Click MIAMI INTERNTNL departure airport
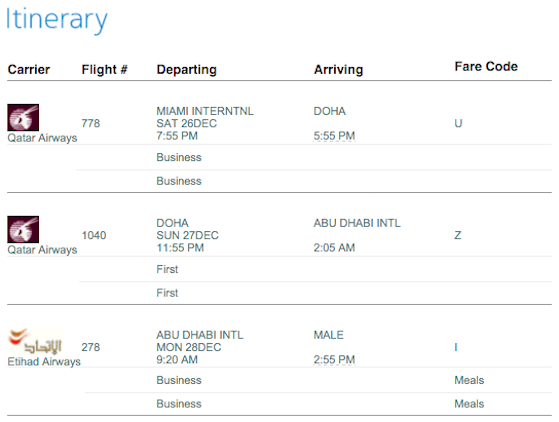559x422 pixels. click(x=205, y=111)
